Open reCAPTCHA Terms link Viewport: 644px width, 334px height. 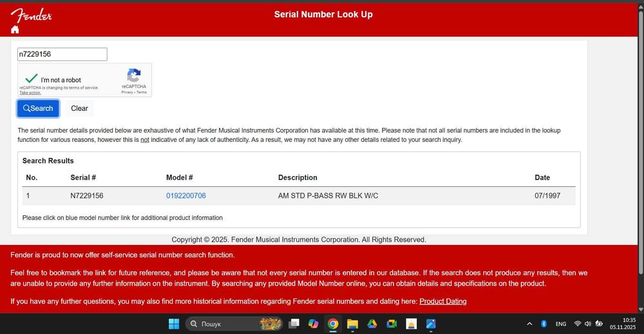point(142,93)
